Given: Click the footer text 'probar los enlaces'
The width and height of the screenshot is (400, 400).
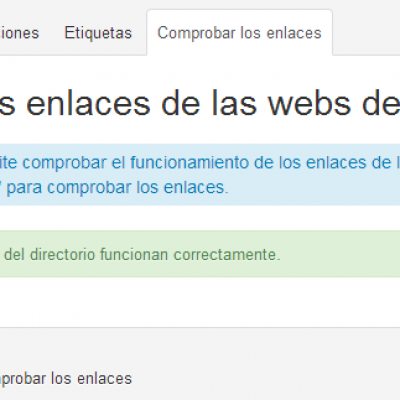Looking at the screenshot, I should point(66,379).
